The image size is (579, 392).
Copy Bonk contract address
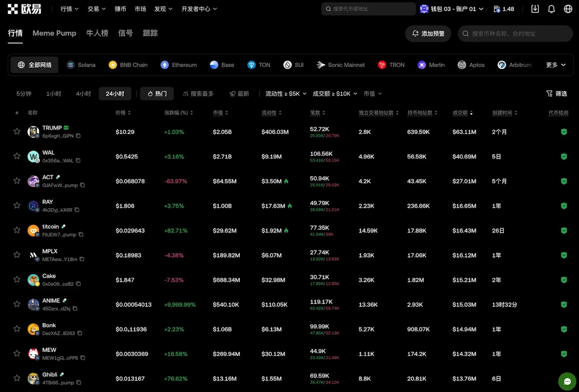point(80,333)
